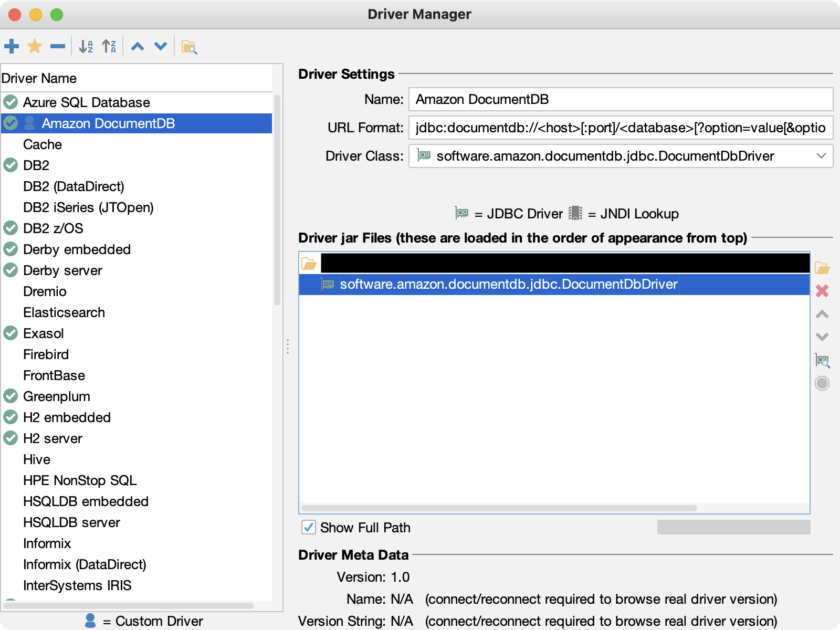Select the Greenplum driver
This screenshot has height=630, width=840.
(x=136, y=396)
